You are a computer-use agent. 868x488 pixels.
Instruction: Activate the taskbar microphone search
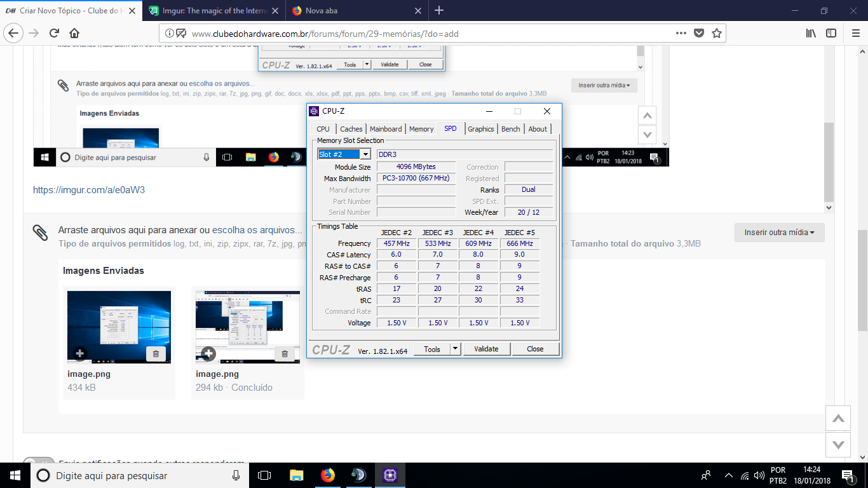coord(236,475)
